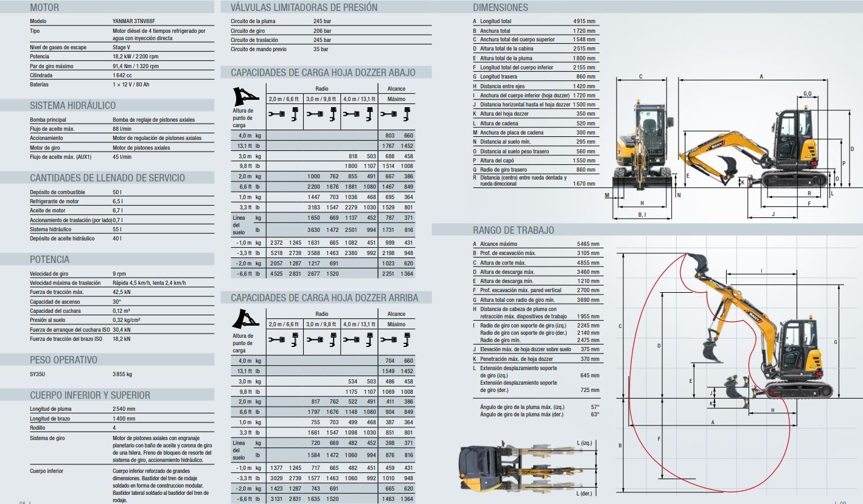
Task: Click the 'Circuito de la pluma' label
Action: tap(254, 21)
